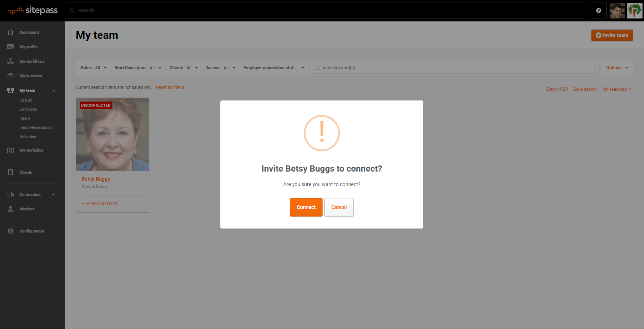This screenshot has height=329, width=644.
Task: Open Betsy Buggs name link
Action: click(x=96, y=179)
